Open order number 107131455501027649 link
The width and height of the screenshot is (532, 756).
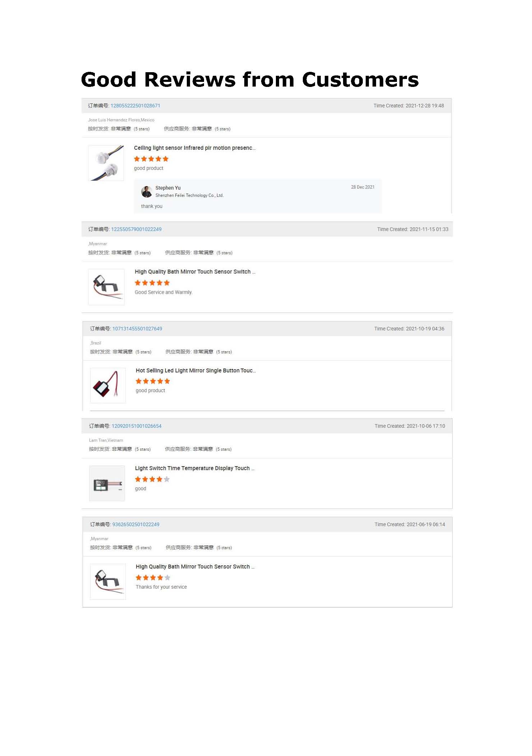tap(137, 329)
